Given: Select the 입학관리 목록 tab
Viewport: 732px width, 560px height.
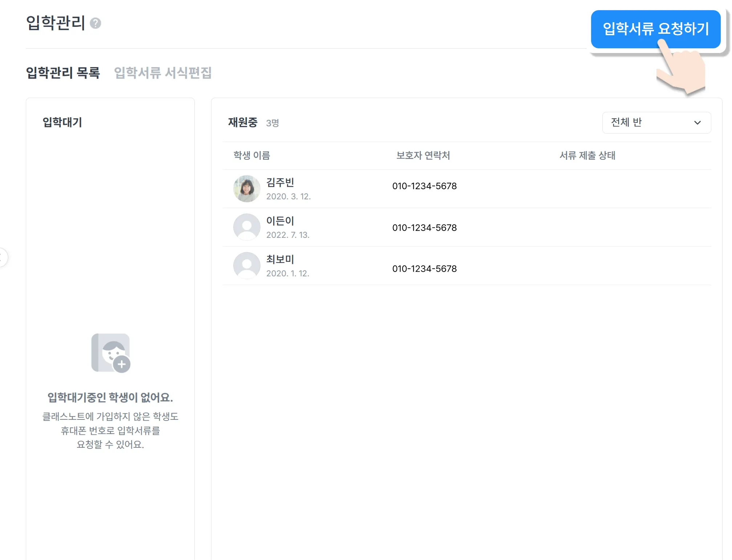Looking at the screenshot, I should click(63, 73).
